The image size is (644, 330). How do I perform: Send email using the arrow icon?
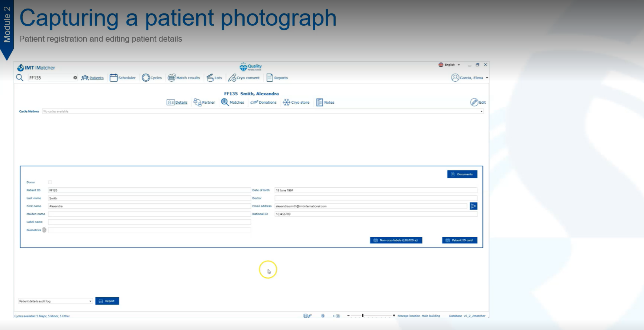point(473,206)
